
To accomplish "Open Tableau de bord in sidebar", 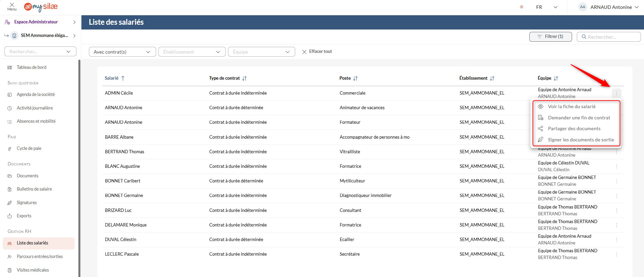I will pos(32,67).
